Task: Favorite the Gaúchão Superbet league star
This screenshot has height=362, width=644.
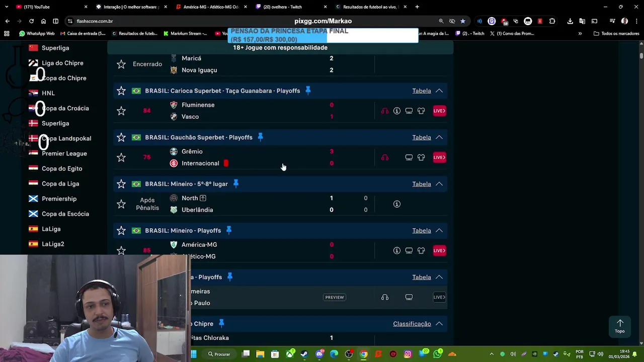Action: pos(121,137)
